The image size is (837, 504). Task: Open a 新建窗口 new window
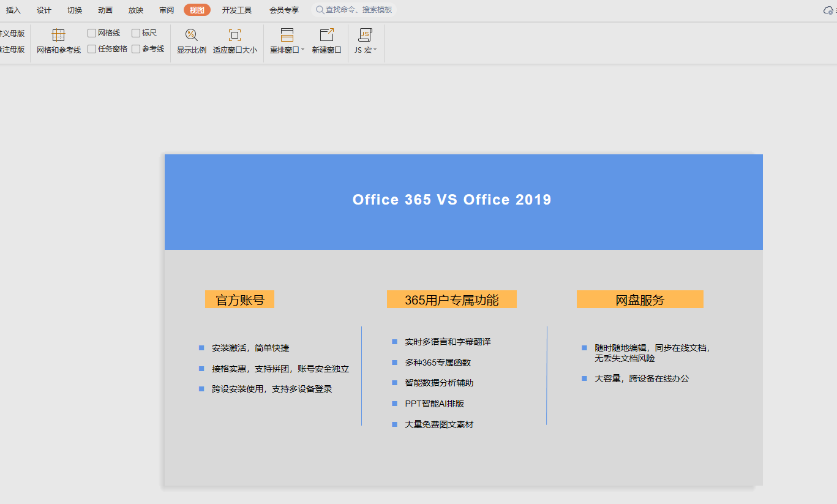[x=327, y=42]
